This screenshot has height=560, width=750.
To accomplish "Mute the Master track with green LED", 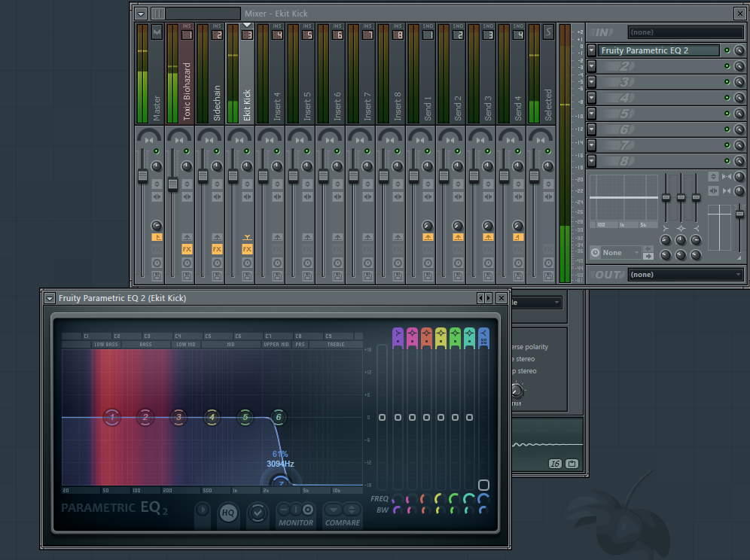I will pos(157,151).
